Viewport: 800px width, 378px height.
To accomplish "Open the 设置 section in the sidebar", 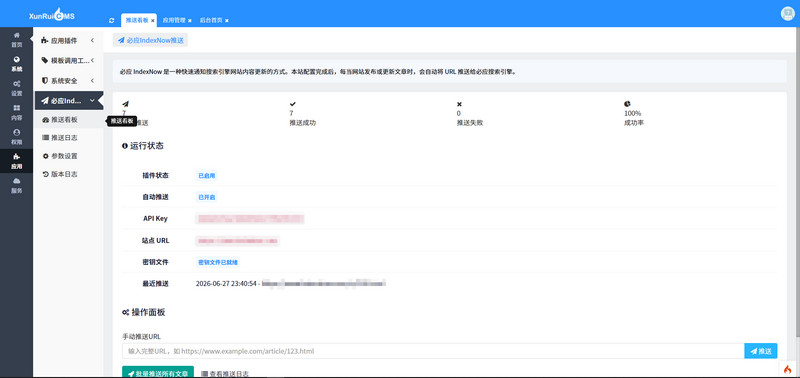I will coord(16,88).
